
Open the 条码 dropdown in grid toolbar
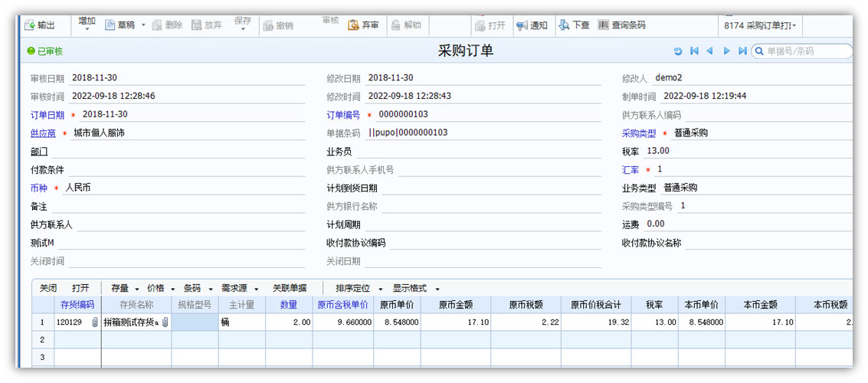(198, 288)
